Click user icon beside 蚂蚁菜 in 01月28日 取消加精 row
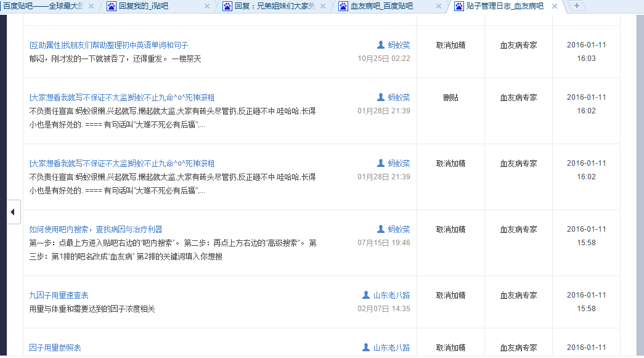Image resolution: width=644 pixels, height=358 pixels. pos(381,163)
